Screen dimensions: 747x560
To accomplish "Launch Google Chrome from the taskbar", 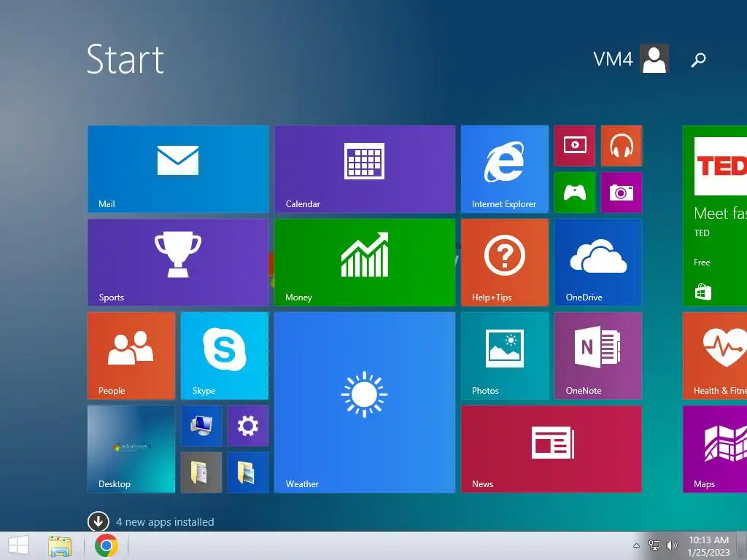I will click(x=107, y=545).
